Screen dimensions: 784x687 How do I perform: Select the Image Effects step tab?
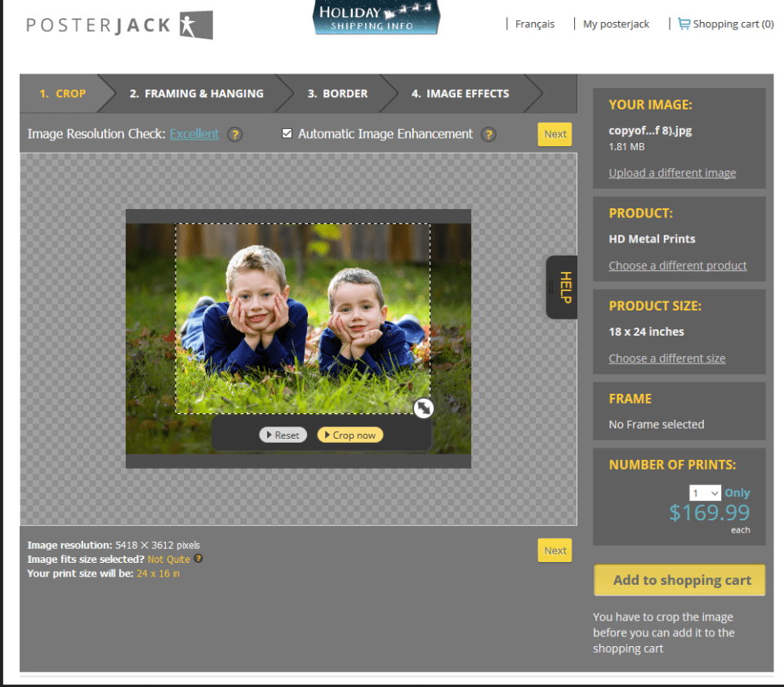pos(460,93)
